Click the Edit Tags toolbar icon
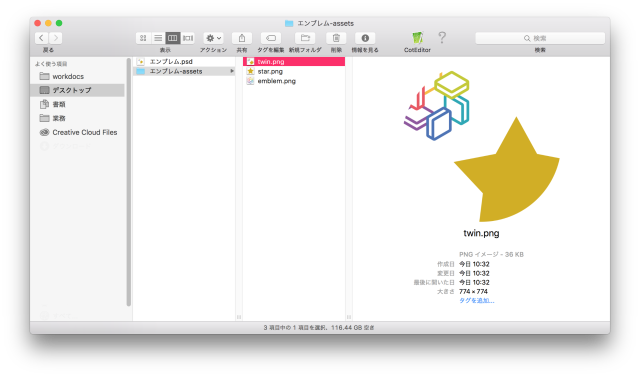This screenshot has height=377, width=640. coord(271,38)
